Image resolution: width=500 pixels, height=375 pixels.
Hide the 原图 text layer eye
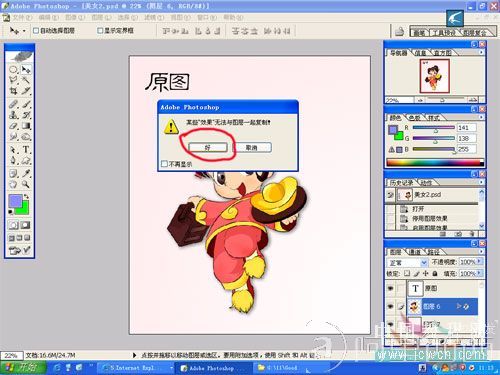click(x=390, y=288)
